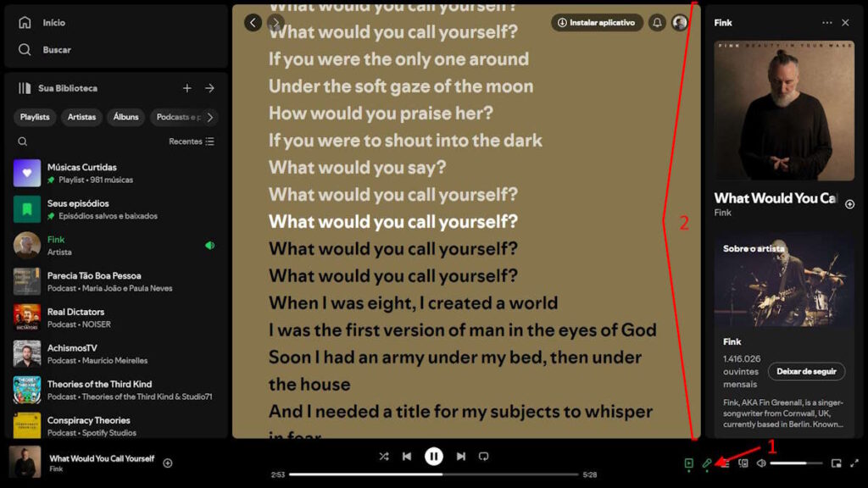The height and width of the screenshot is (488, 868).
Task: Create new playlist with plus icon
Action: coord(187,88)
